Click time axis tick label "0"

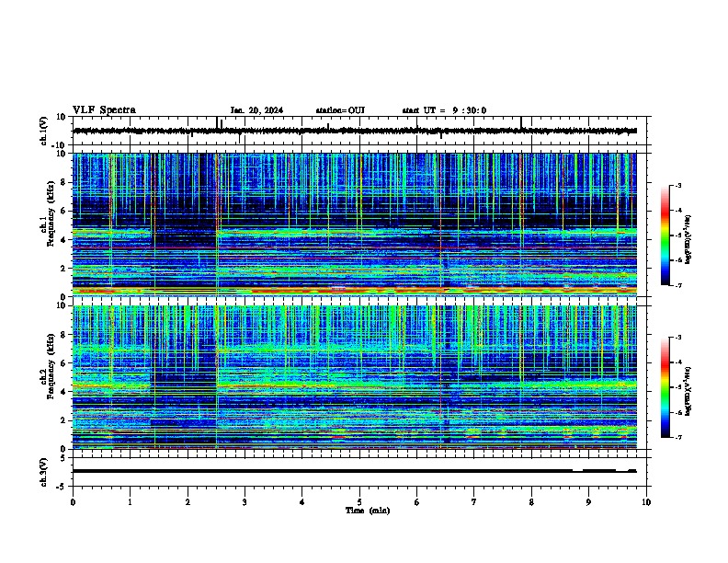coord(73,502)
